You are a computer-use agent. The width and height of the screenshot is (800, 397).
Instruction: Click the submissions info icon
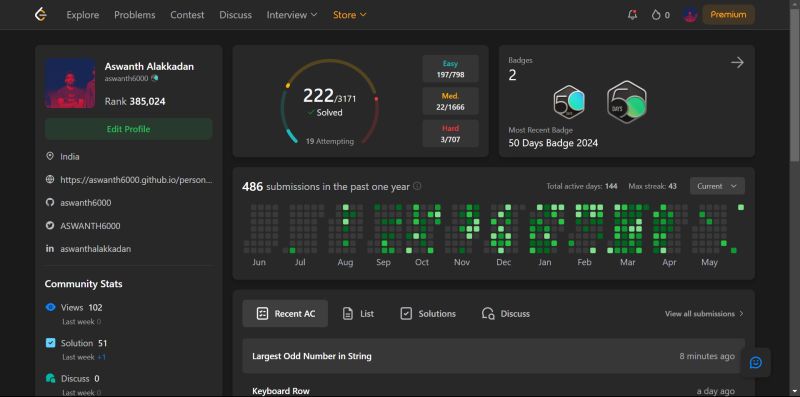pyautogui.click(x=417, y=186)
